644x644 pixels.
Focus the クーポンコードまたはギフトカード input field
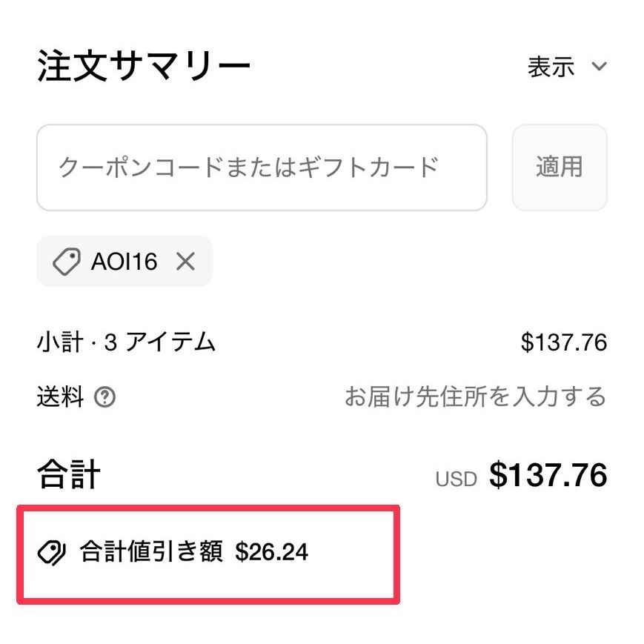(262, 167)
